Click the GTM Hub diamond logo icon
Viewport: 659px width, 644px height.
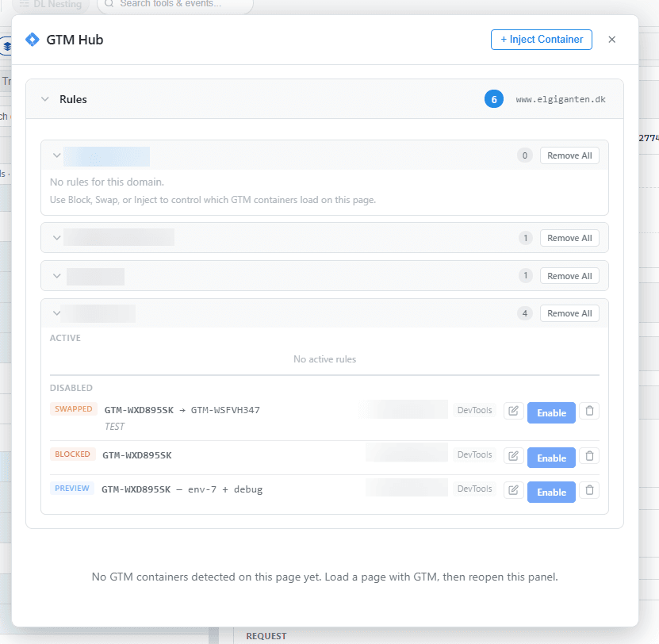(x=33, y=40)
